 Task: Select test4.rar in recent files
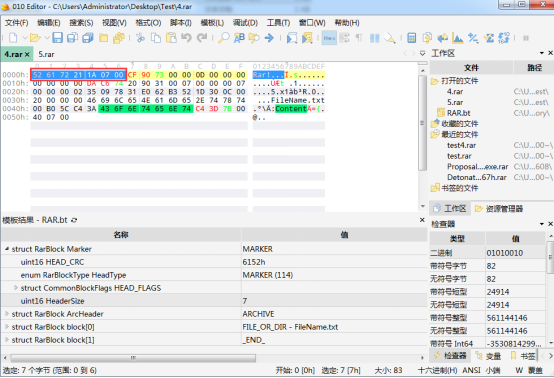click(461, 145)
